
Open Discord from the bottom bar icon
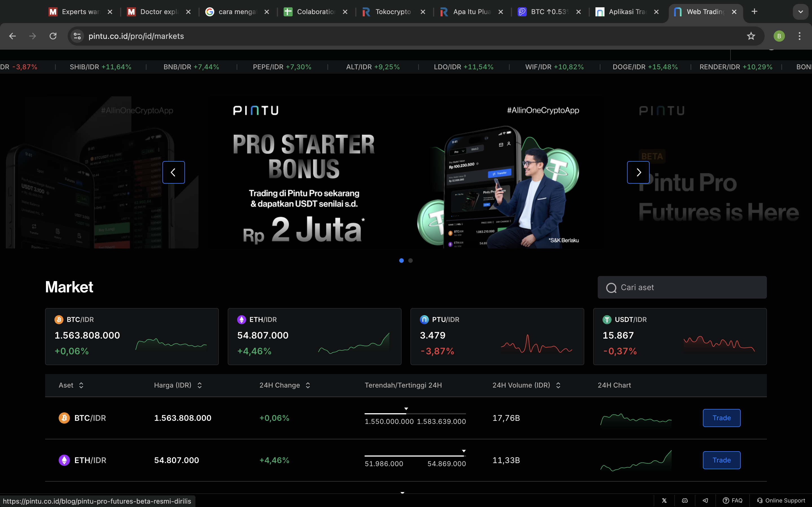tap(685, 500)
